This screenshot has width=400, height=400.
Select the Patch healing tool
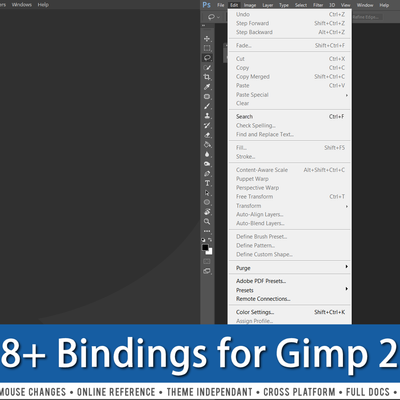[x=207, y=97]
